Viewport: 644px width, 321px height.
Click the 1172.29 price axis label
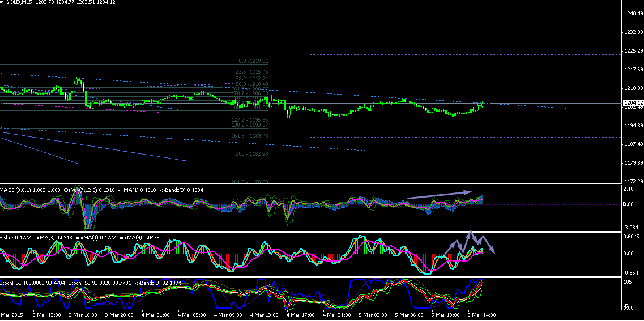[x=633, y=181]
